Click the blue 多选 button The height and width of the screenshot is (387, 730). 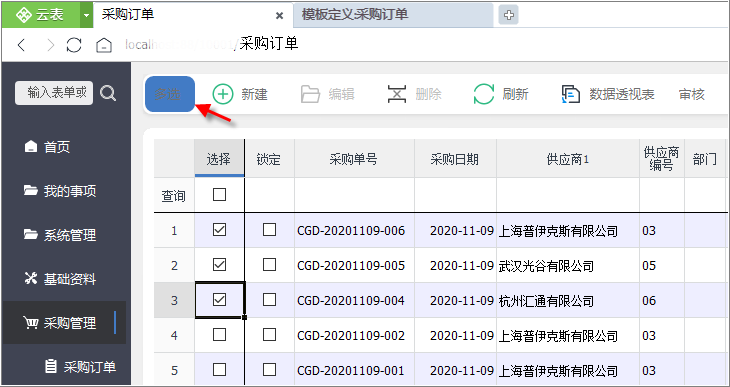pyautogui.click(x=170, y=94)
